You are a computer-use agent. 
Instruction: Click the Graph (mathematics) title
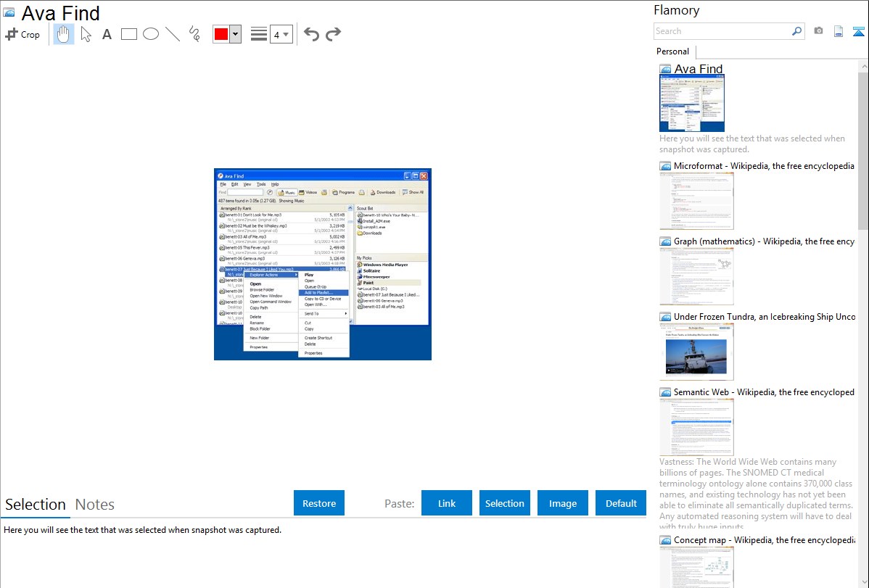tap(764, 241)
